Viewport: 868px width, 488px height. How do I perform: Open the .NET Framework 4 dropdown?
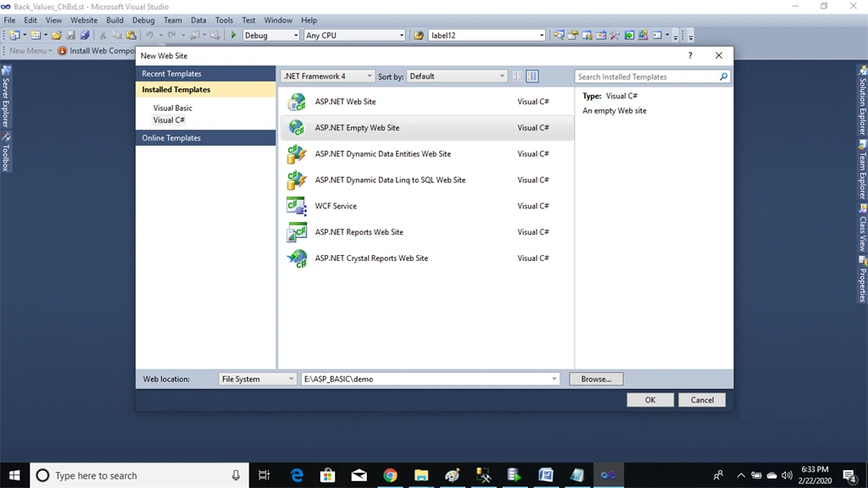pyautogui.click(x=328, y=76)
